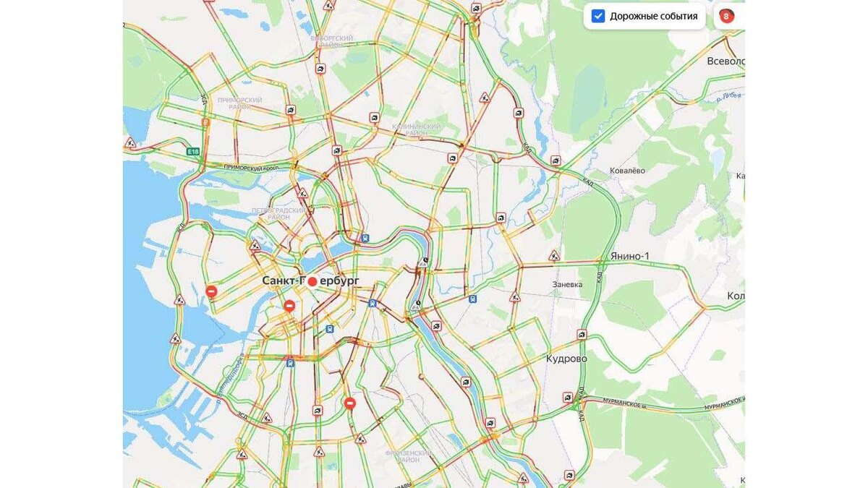Click the accident icon near Мурманское шоссе junction
This screenshot has height=488, width=868.
point(568,398)
